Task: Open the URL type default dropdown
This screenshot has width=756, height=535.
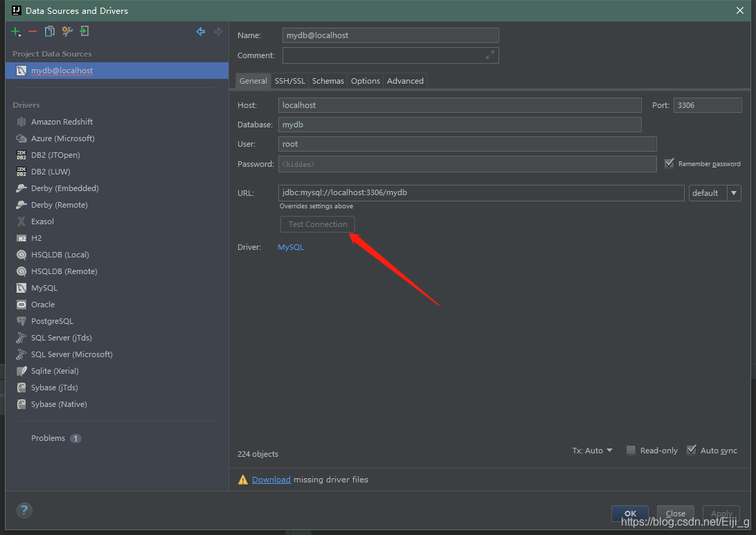Action: (714, 193)
